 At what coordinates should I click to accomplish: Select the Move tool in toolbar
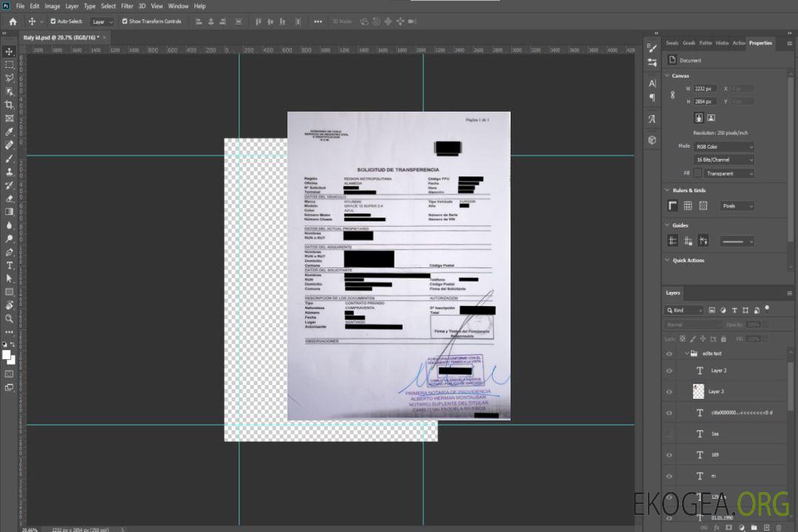[9, 52]
